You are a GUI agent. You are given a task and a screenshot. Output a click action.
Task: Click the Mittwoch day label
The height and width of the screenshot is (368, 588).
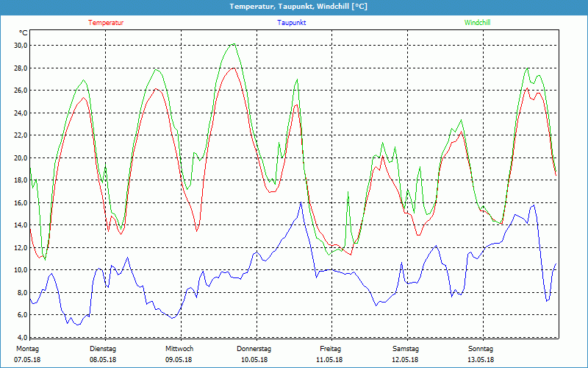coord(179,349)
